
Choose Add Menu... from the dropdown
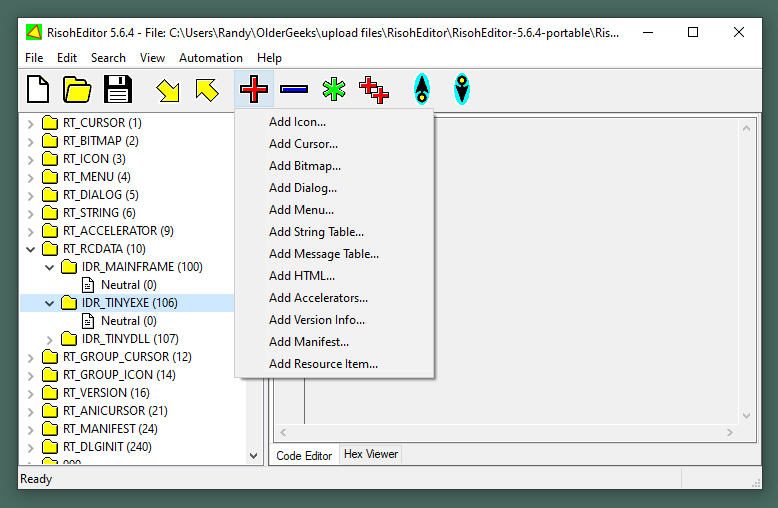(334, 210)
